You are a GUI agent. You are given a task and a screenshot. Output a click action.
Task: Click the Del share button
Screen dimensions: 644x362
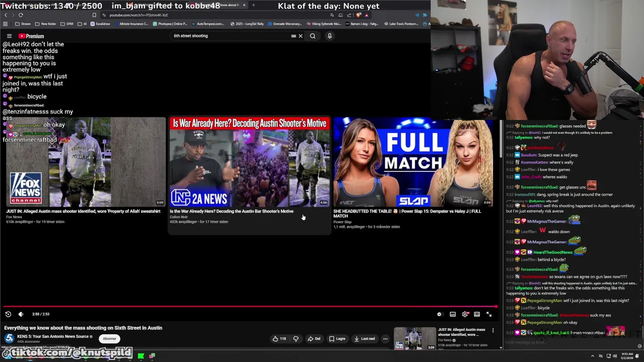tap(314, 339)
